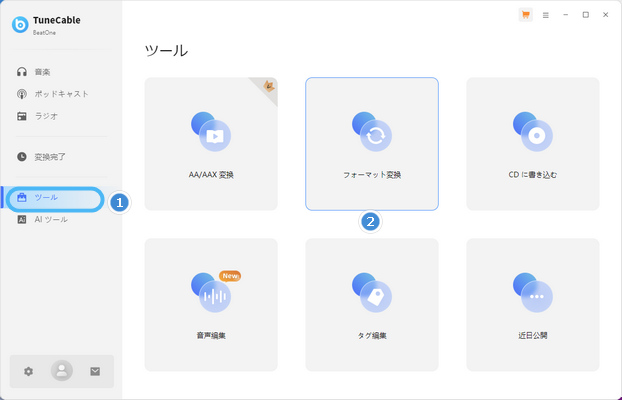The image size is (622, 400).
Task: Click the TuneCable app title text
Action: pyautogui.click(x=57, y=20)
